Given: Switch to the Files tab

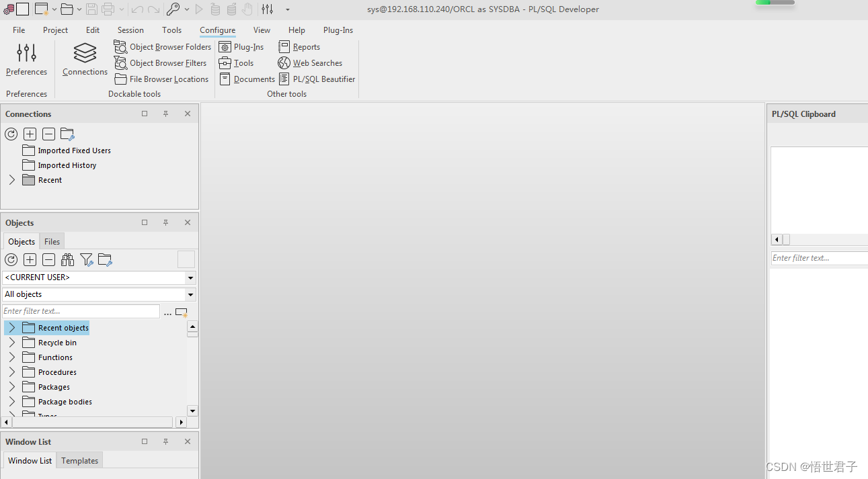Looking at the screenshot, I should 52,242.
